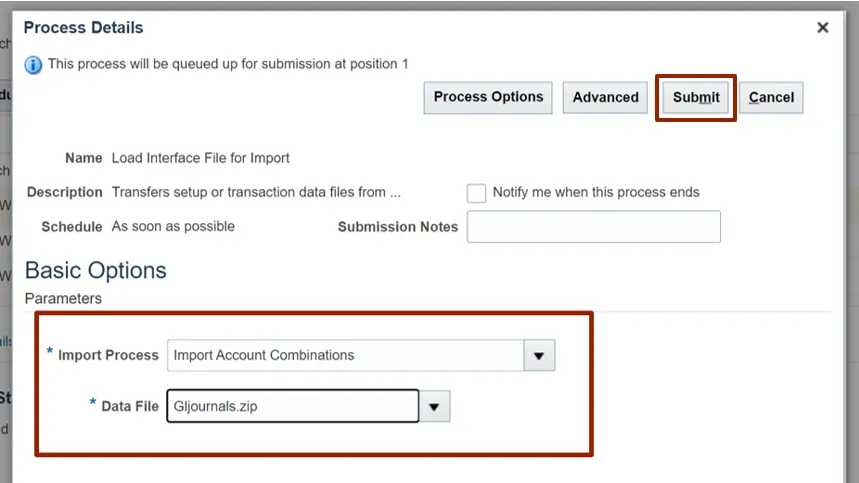
Task: Submit the process
Action: [x=696, y=97]
